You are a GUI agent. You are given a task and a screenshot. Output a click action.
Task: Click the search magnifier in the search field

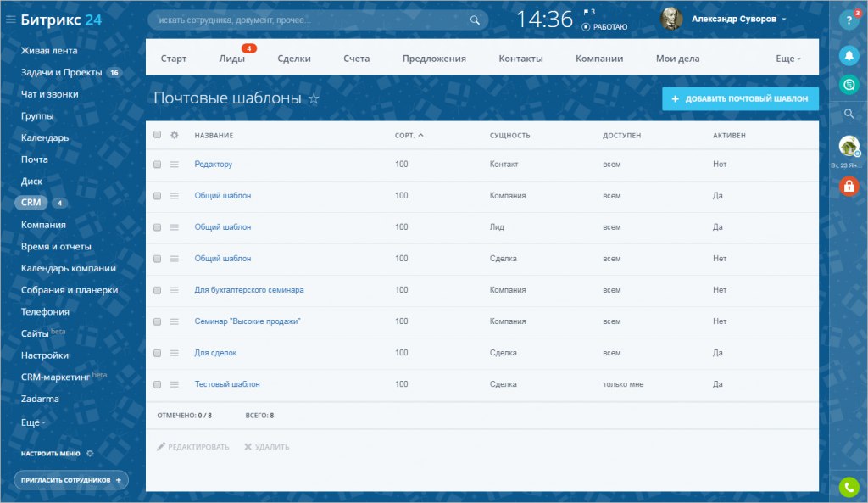tap(475, 20)
